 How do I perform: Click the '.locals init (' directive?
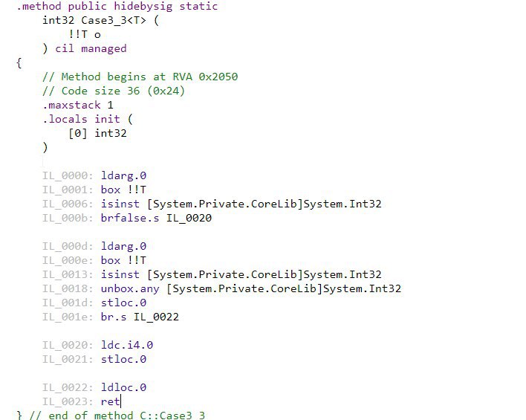[88, 119]
